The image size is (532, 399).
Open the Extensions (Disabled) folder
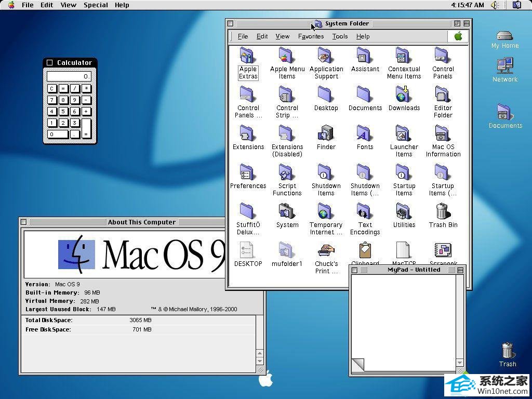click(287, 134)
